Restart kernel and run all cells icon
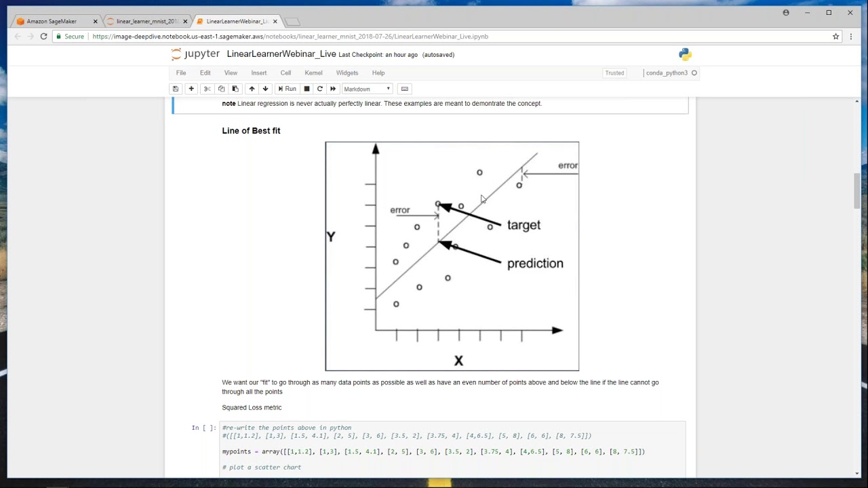Image resolution: width=868 pixels, height=488 pixels. (333, 89)
